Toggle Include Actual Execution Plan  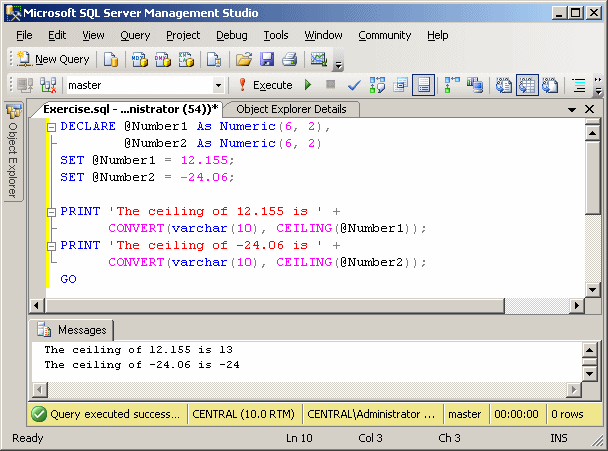[x=452, y=85]
